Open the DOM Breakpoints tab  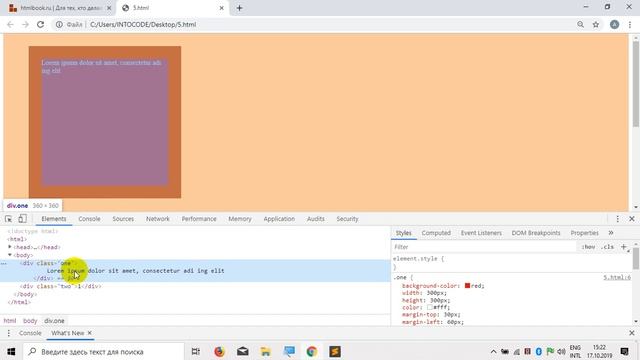pos(536,233)
